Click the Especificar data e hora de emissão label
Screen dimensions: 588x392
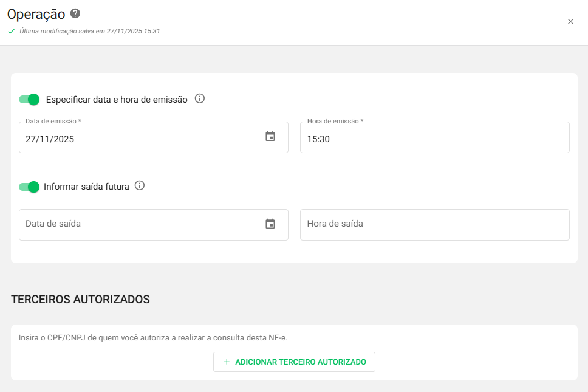[117, 100]
